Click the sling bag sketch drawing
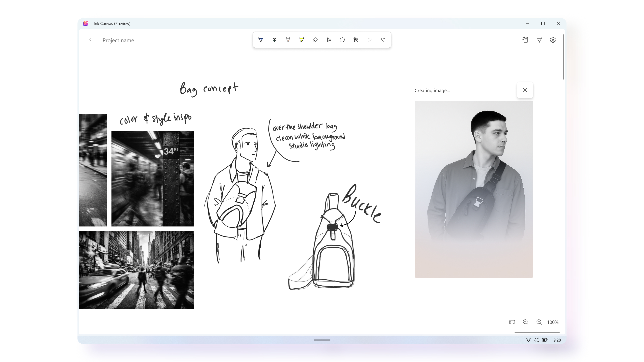Image resolution: width=644 pixels, height=362 pixels. (321, 241)
